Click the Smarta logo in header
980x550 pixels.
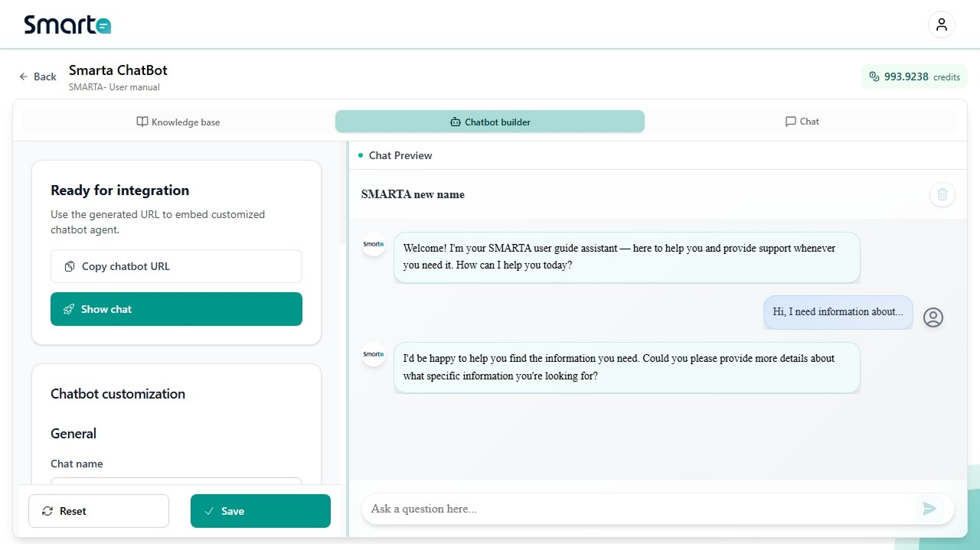(67, 24)
